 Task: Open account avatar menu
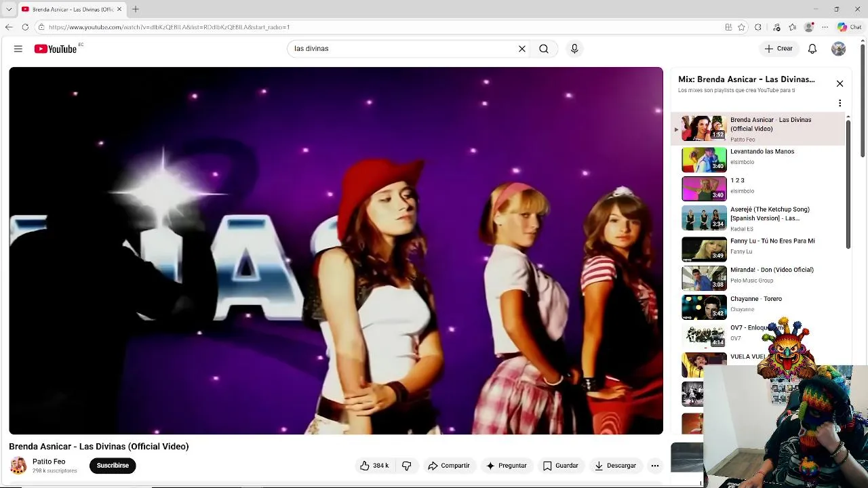click(x=839, y=49)
